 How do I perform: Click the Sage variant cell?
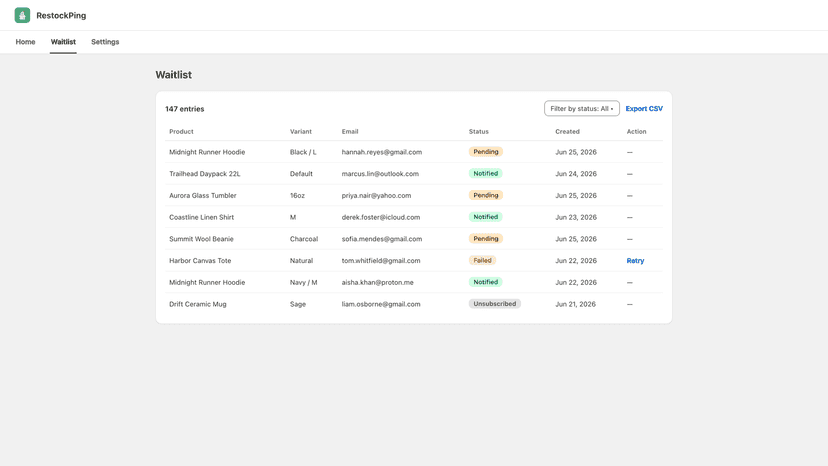[x=298, y=304]
